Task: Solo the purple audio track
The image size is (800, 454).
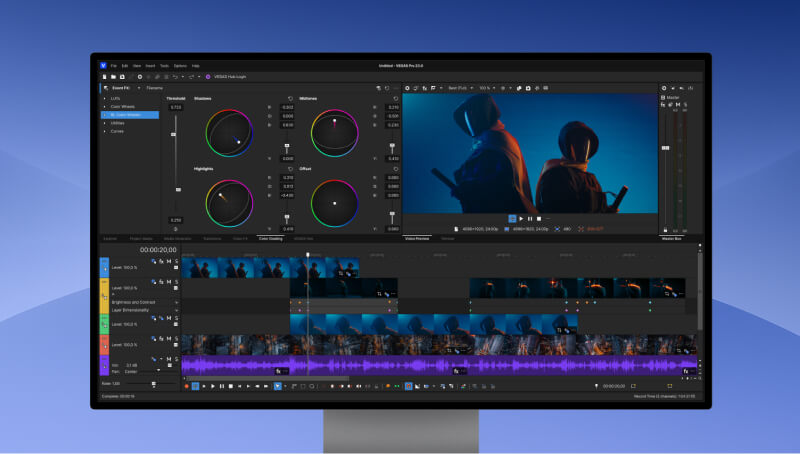Action: click(177, 359)
